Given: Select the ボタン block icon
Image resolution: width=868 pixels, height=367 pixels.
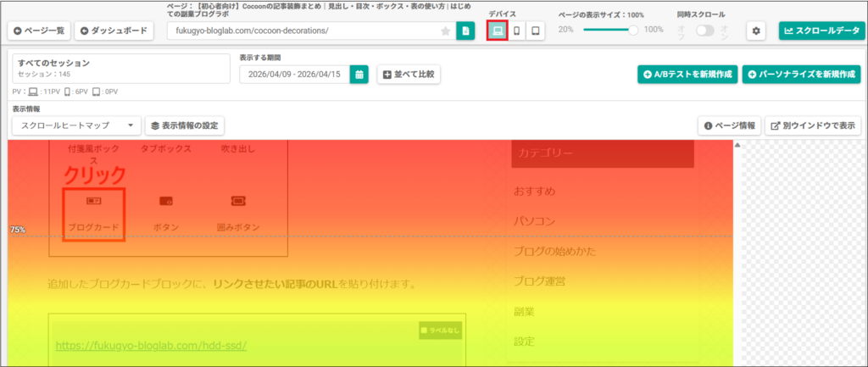Looking at the screenshot, I should point(166,201).
